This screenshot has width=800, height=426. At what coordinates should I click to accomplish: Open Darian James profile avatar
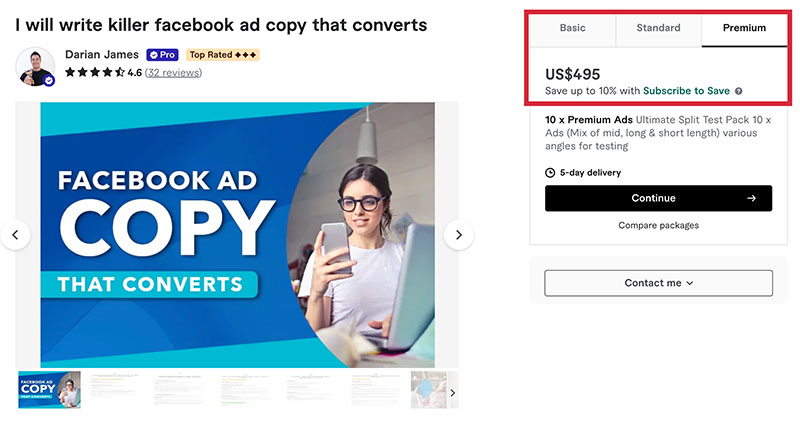pyautogui.click(x=35, y=67)
